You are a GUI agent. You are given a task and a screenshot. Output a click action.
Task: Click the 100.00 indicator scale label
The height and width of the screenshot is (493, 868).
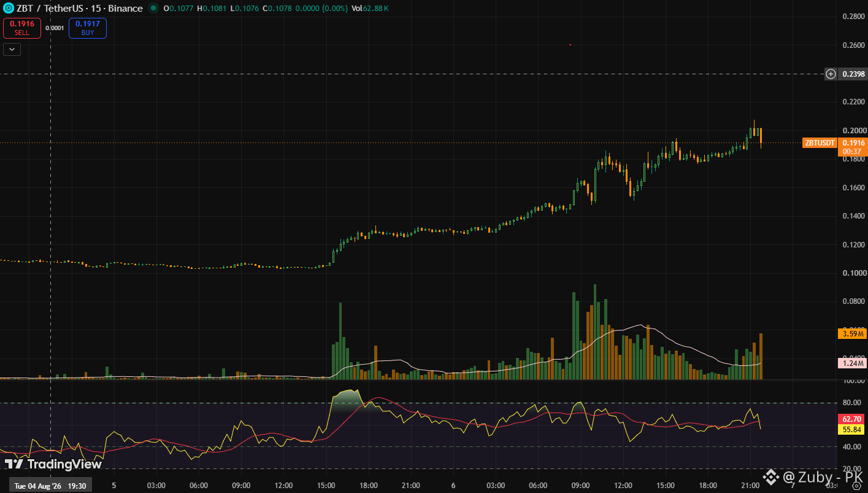(x=853, y=381)
